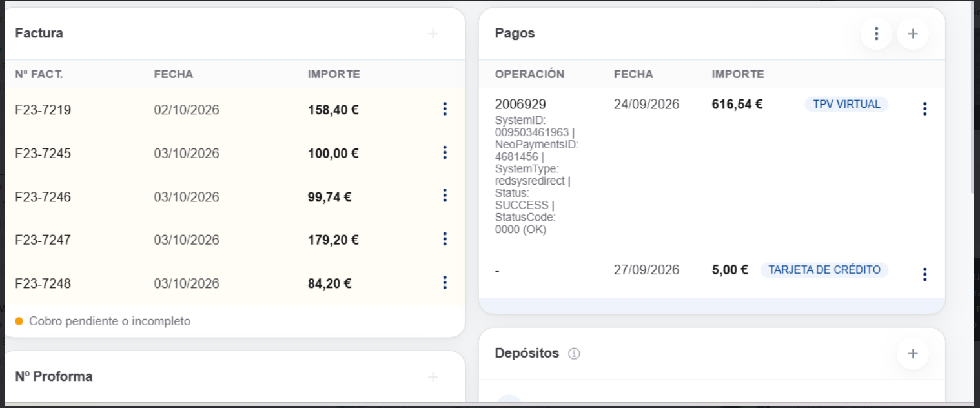980x408 pixels.
Task: Click operation number 2006929
Action: (520, 105)
